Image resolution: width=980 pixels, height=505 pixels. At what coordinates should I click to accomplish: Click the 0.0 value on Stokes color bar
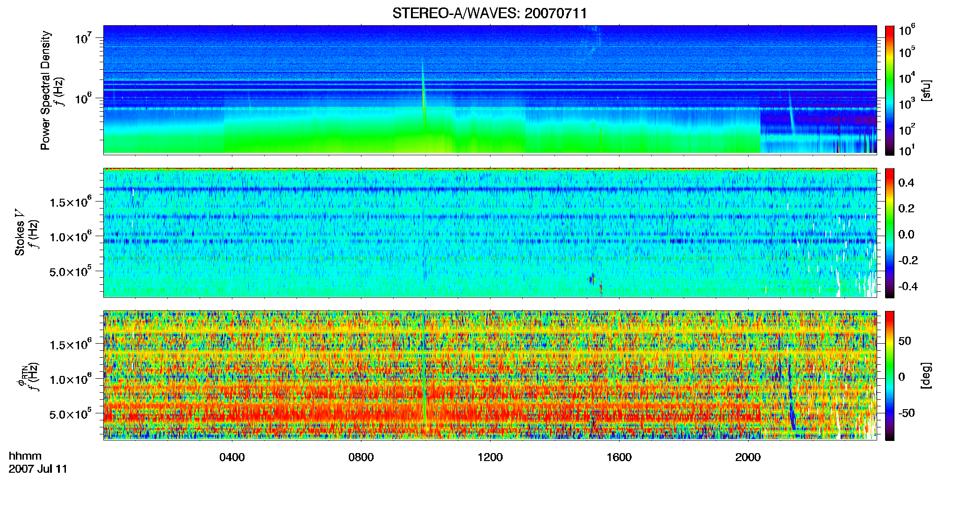pyautogui.click(x=906, y=235)
